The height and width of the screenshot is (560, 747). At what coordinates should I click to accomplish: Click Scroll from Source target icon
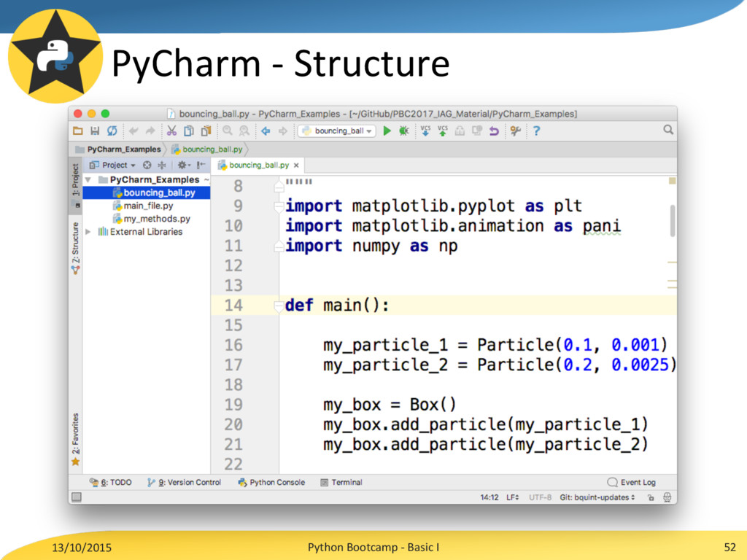pos(147,165)
